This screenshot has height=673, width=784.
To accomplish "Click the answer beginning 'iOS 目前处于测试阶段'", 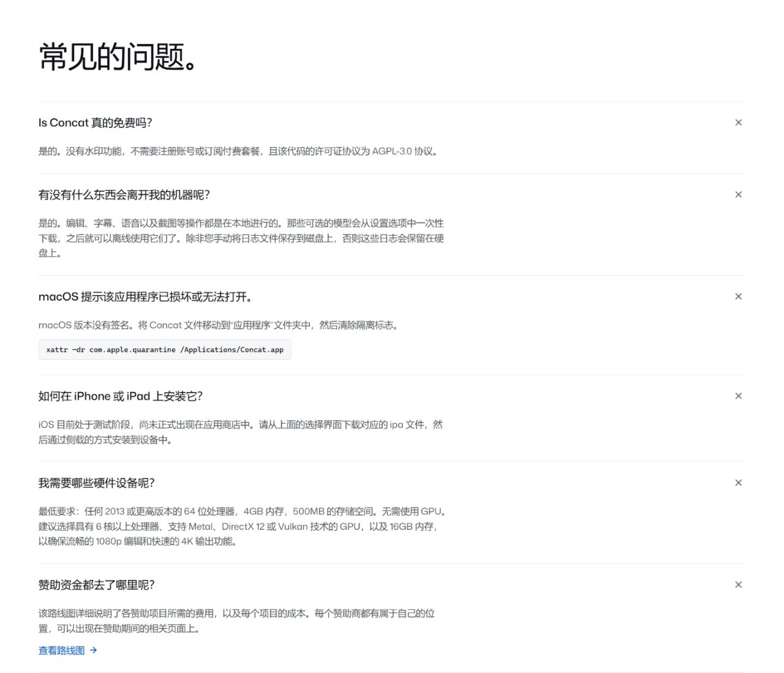I will point(241,432).
